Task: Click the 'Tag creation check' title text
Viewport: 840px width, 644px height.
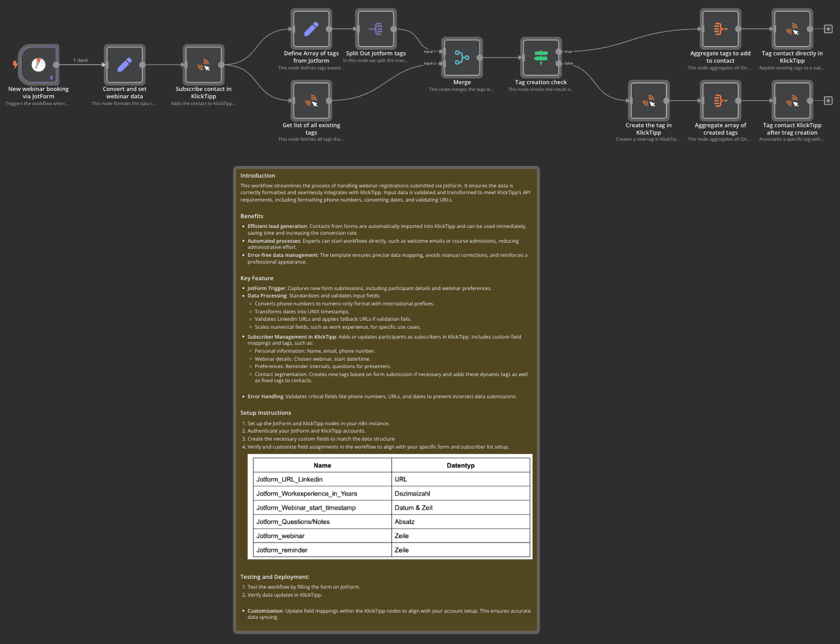Action: pyautogui.click(x=541, y=82)
